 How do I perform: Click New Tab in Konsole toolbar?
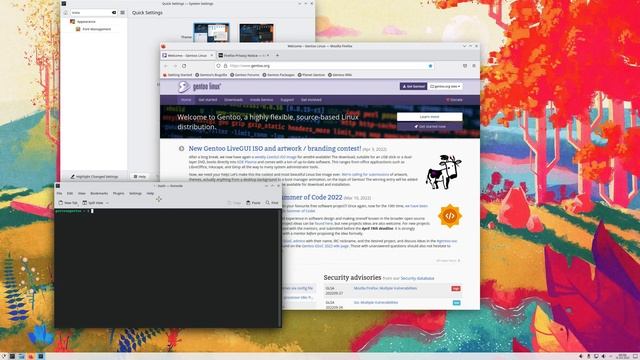point(68,203)
